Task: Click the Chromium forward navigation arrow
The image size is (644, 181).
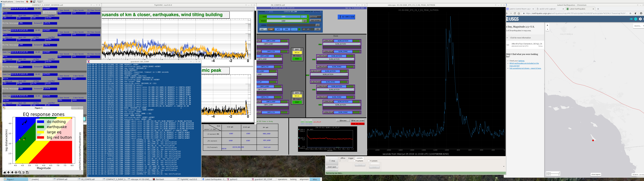Action: (511, 13)
